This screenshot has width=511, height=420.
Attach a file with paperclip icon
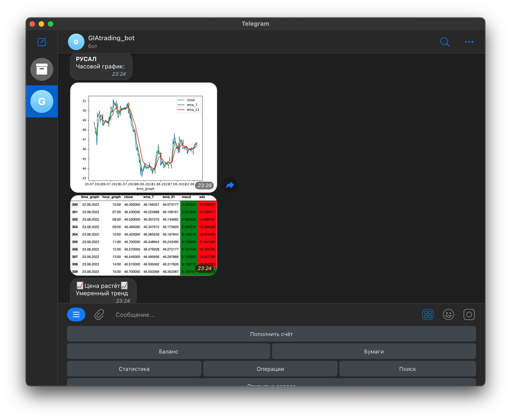[x=99, y=315]
